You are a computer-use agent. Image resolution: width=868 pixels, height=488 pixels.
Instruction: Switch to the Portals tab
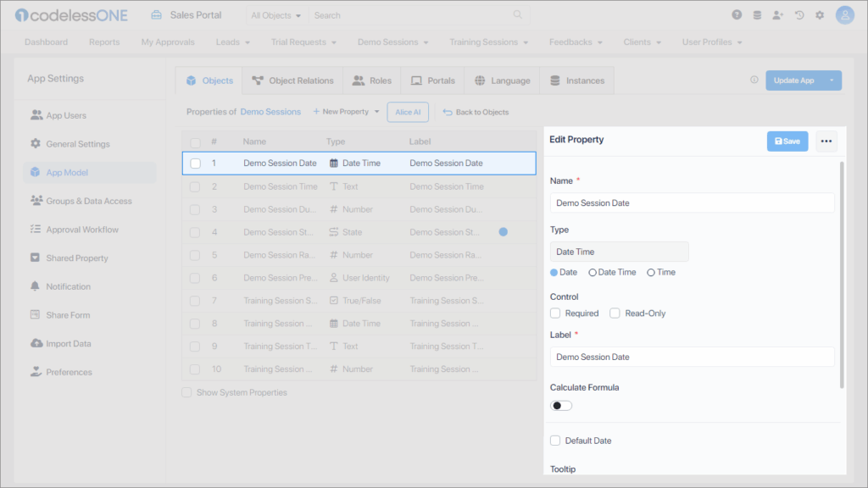pyautogui.click(x=433, y=80)
